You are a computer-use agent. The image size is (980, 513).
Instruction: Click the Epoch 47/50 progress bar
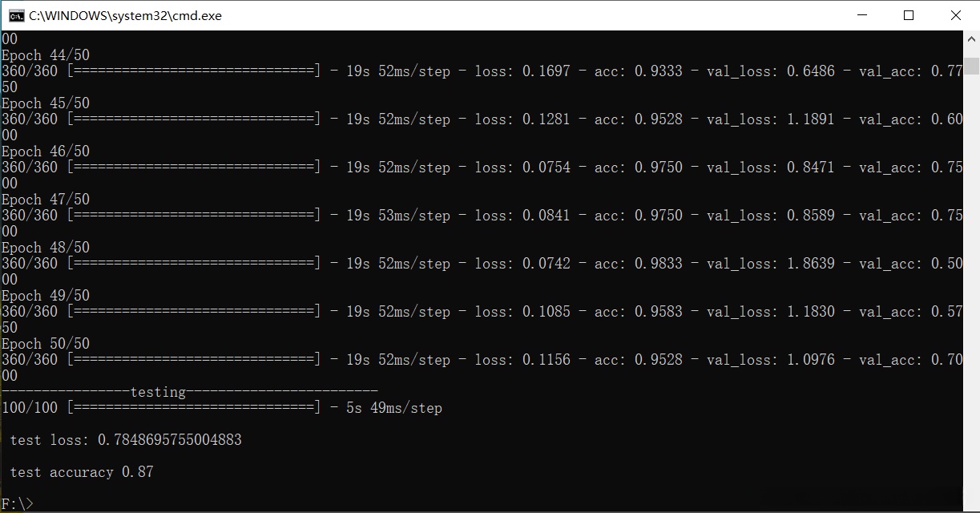tap(194, 216)
